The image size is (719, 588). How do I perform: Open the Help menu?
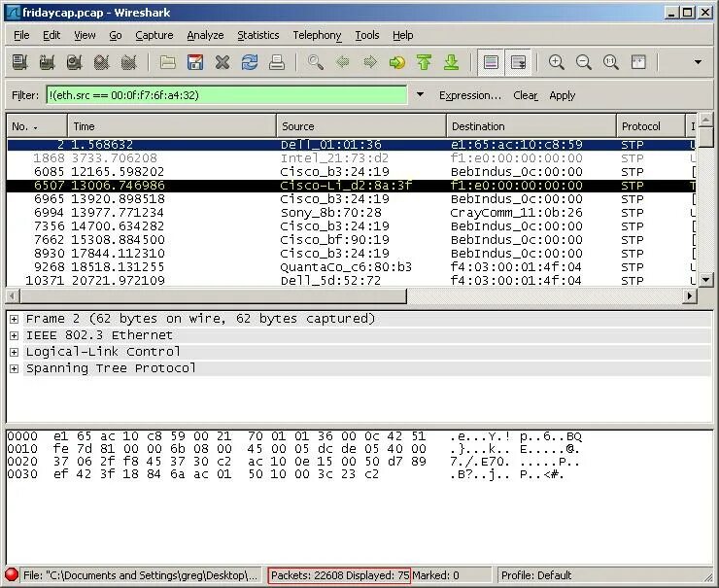402,35
